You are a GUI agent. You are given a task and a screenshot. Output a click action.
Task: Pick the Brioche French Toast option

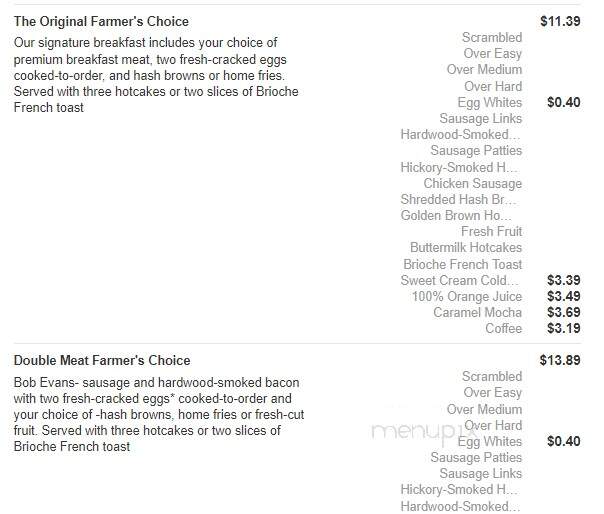463,264
